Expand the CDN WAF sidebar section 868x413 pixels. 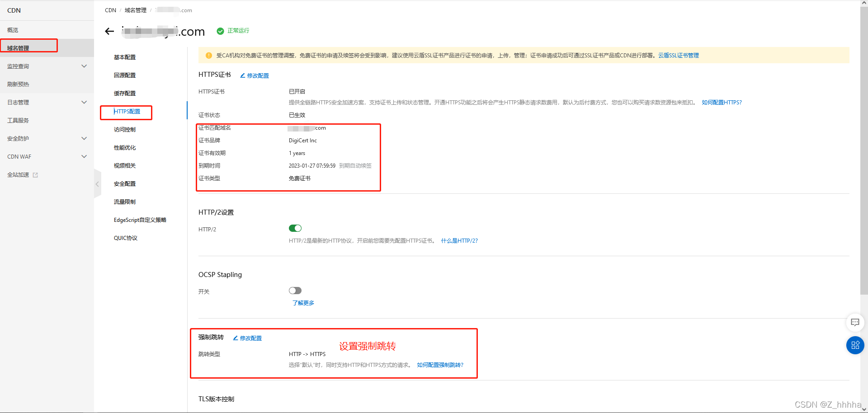(x=84, y=156)
